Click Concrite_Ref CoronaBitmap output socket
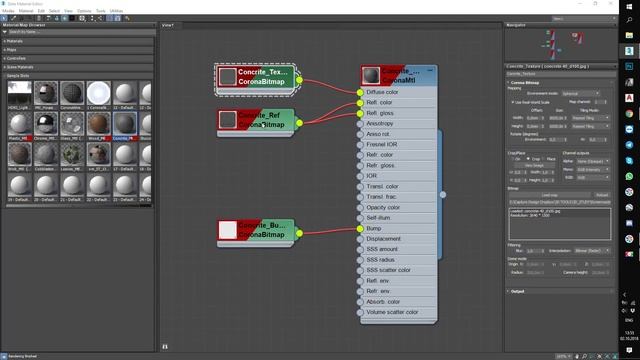The height and width of the screenshot is (360, 640). point(299,123)
